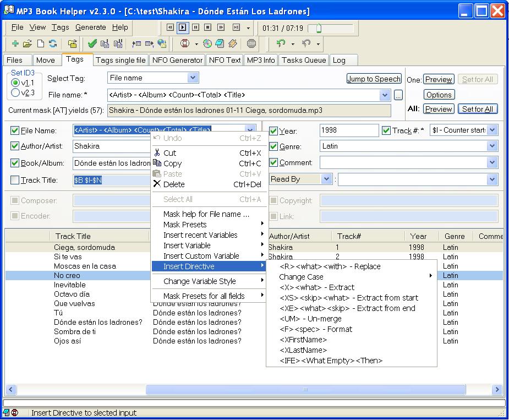
Task: Pause audio playback
Action: [x=195, y=28]
